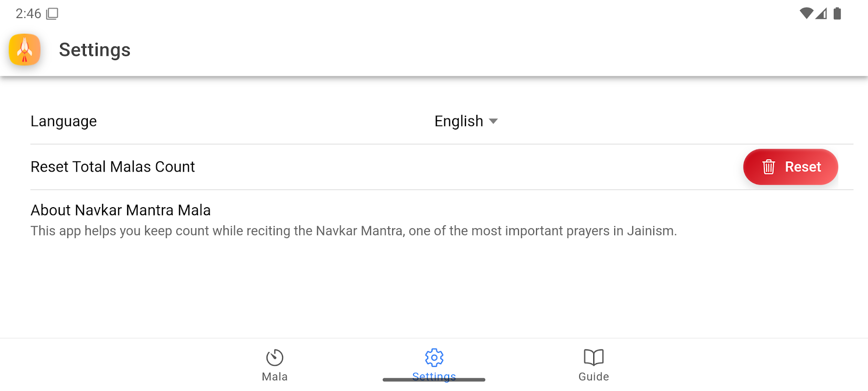Switch to the Guide tab label
868x391 pixels.
click(594, 377)
